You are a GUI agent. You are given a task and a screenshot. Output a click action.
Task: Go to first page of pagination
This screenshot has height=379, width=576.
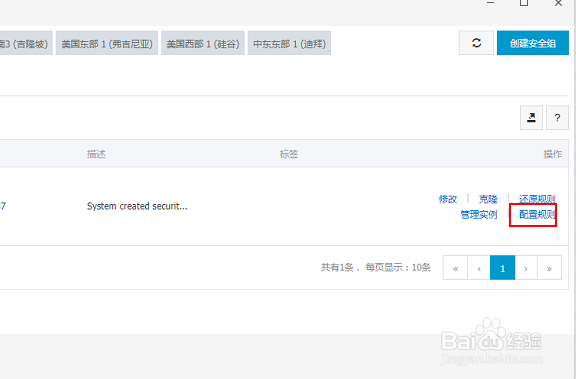455,268
